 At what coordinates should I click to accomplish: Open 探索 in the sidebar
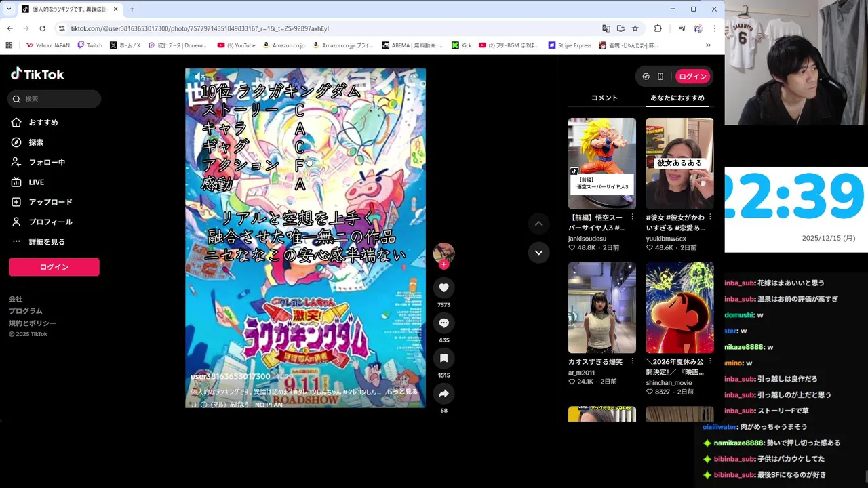28,142
